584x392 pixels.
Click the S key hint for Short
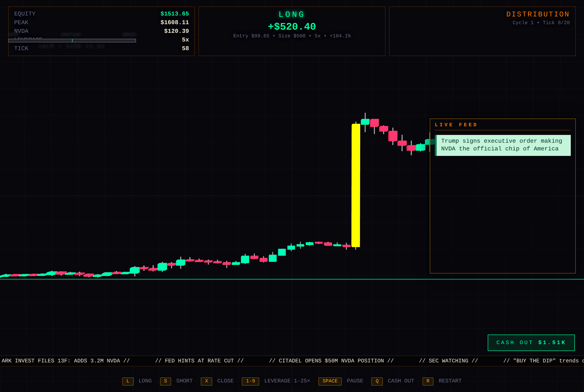[x=165, y=381]
